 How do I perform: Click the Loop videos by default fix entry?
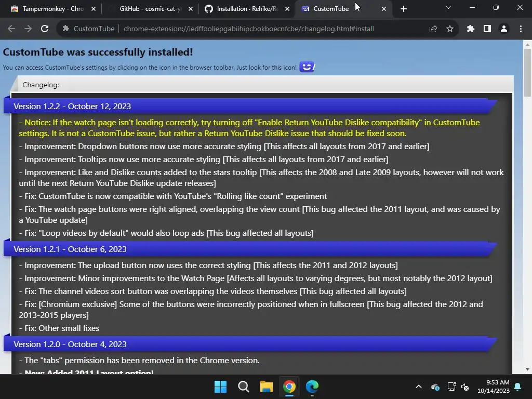click(166, 233)
